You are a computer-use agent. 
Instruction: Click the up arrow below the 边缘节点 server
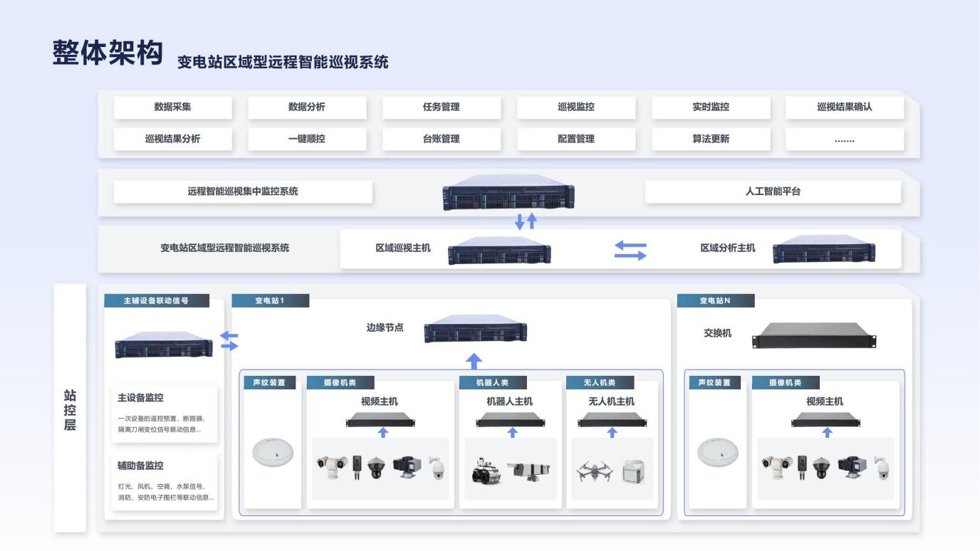tap(474, 361)
